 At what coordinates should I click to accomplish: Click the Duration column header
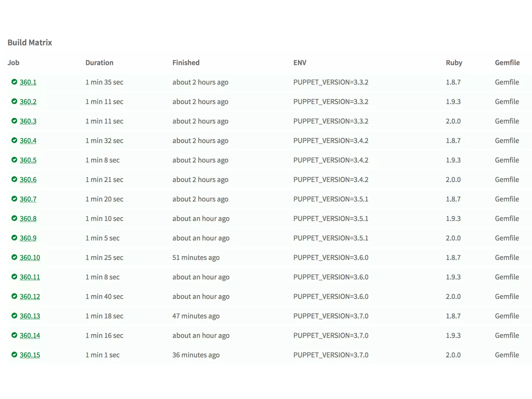click(x=99, y=63)
